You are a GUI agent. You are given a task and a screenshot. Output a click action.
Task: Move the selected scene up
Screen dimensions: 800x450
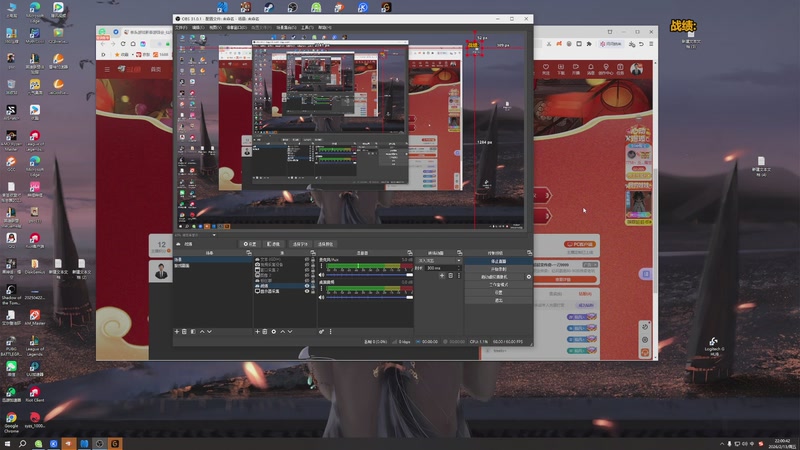tap(202, 332)
